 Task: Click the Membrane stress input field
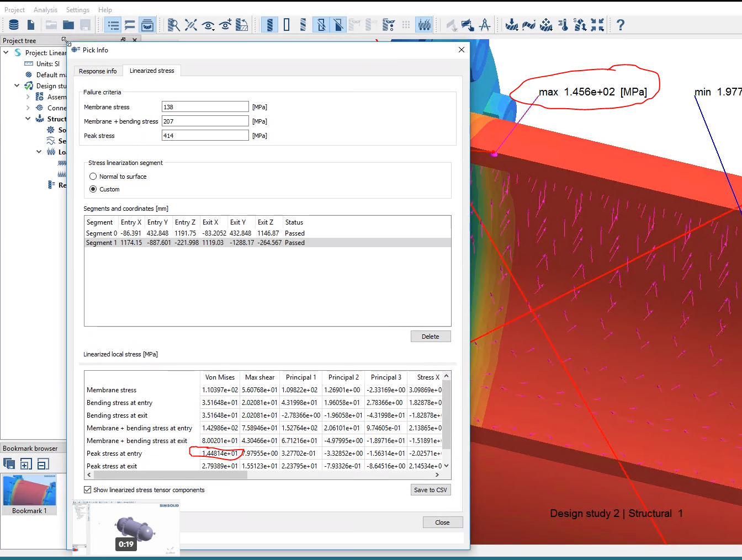pos(205,107)
